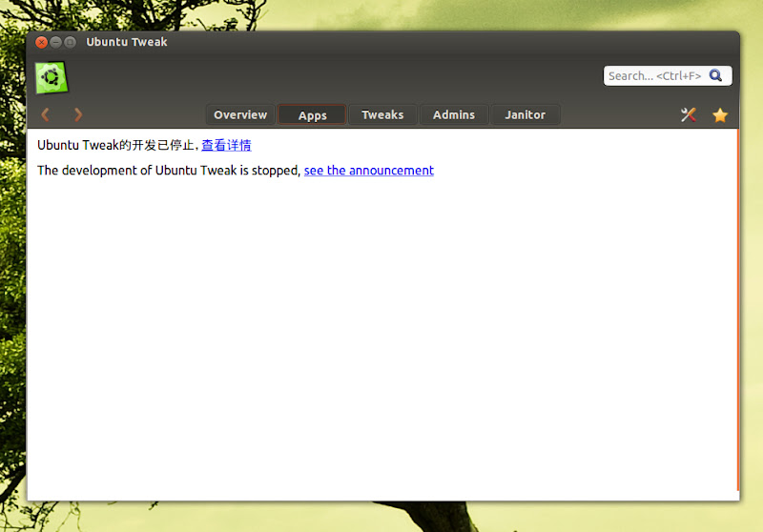Screen dimensions: 763x532
Task: Focus the Search... <Ctrl+F> field
Action: coord(668,76)
